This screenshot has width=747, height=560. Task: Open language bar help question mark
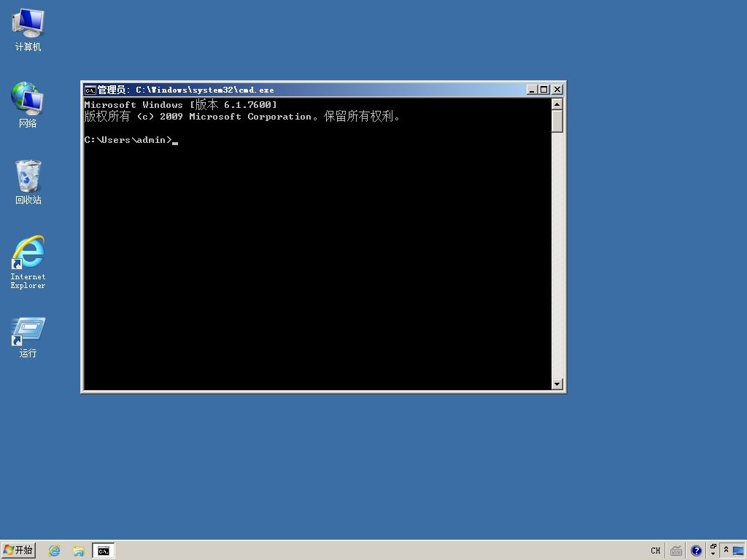click(696, 551)
